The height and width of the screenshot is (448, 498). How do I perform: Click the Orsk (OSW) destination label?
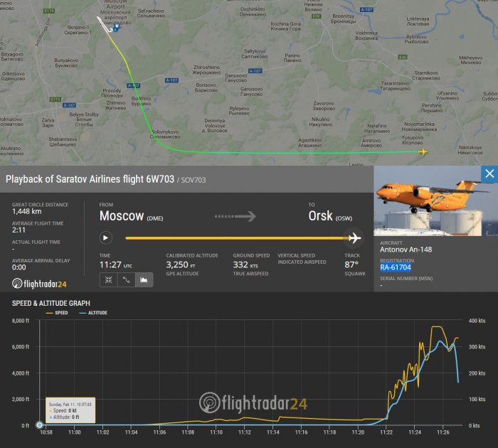tap(329, 217)
